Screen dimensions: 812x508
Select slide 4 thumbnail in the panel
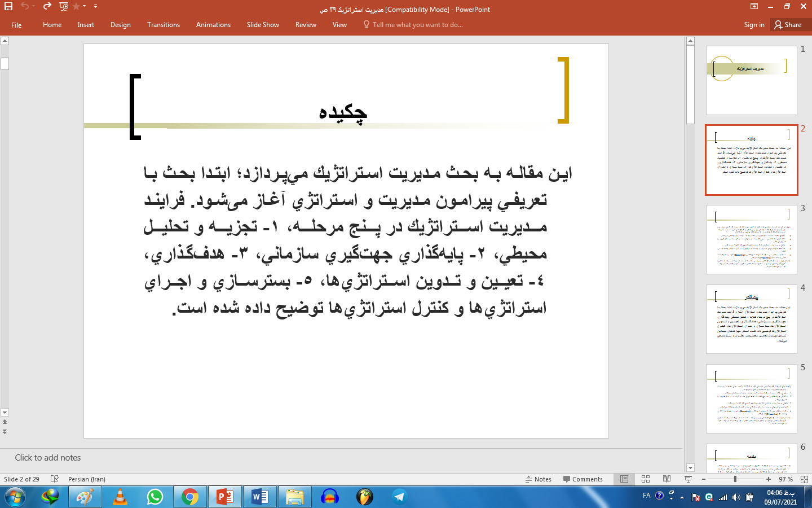(x=751, y=319)
